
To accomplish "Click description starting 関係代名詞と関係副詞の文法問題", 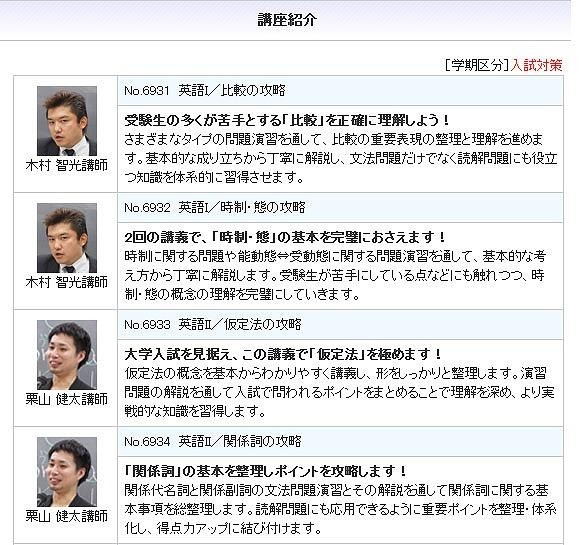I will point(340,510).
